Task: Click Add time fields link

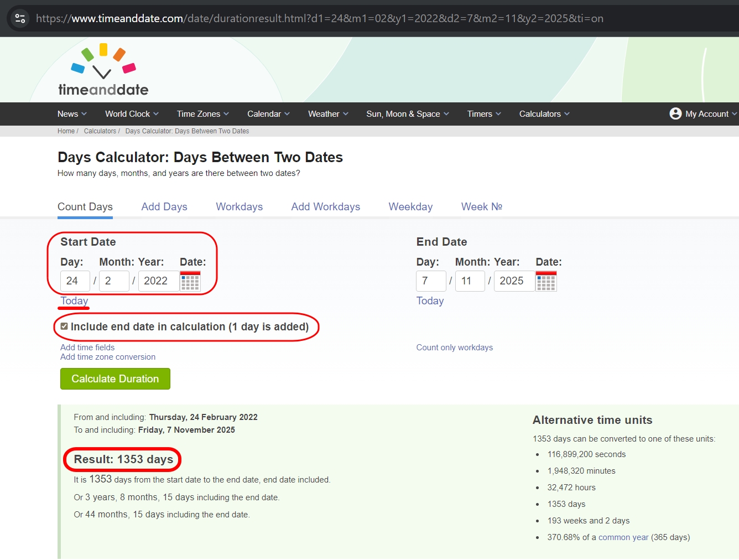Action: 87,348
